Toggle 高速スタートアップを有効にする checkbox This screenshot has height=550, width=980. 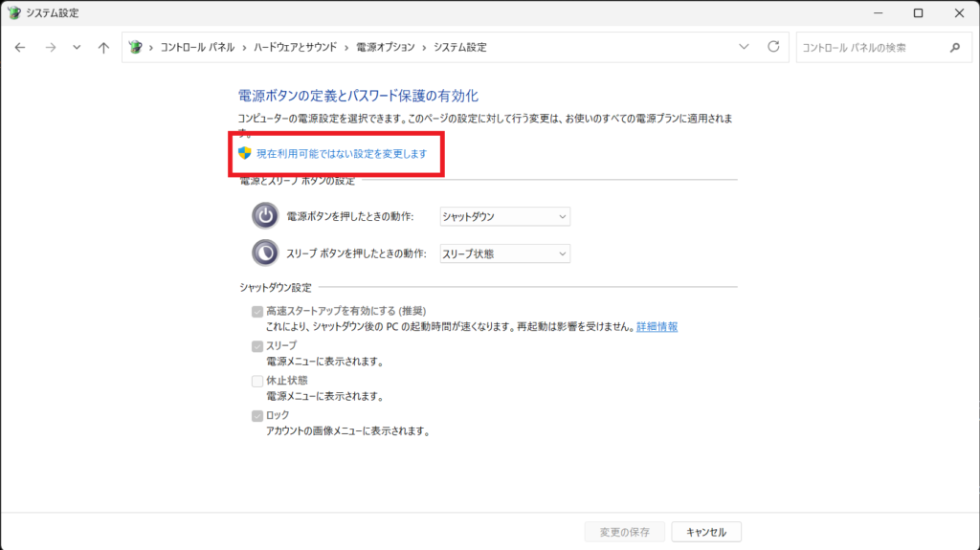click(256, 311)
